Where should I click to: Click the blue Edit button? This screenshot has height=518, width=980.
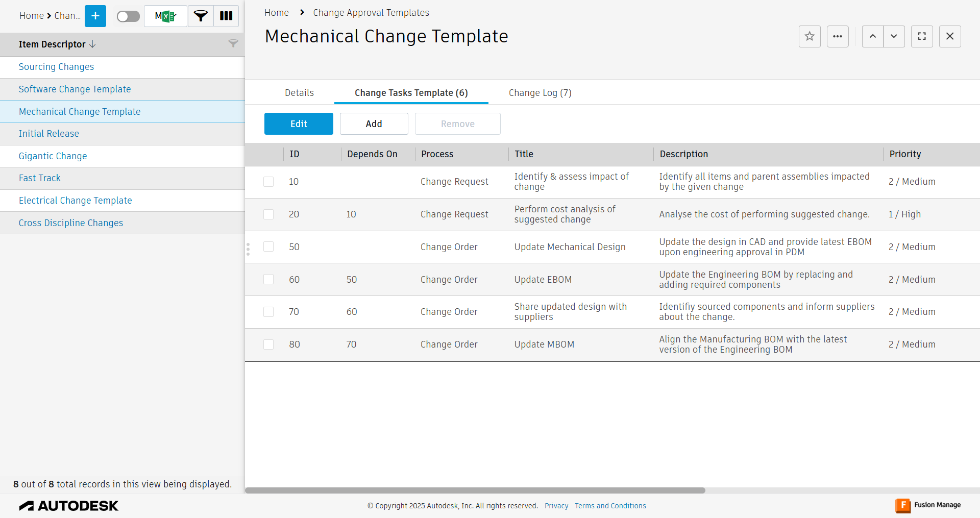pos(299,124)
